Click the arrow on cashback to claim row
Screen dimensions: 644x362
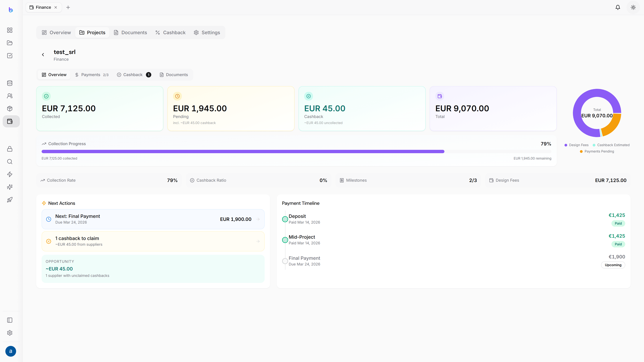(258, 241)
